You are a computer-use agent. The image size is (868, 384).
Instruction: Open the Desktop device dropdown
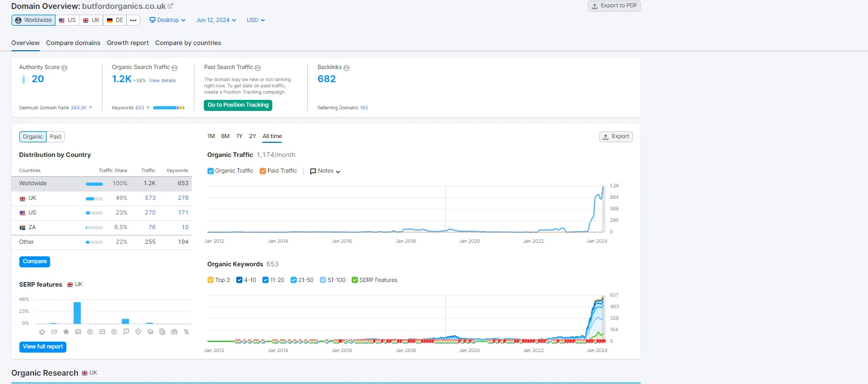168,20
